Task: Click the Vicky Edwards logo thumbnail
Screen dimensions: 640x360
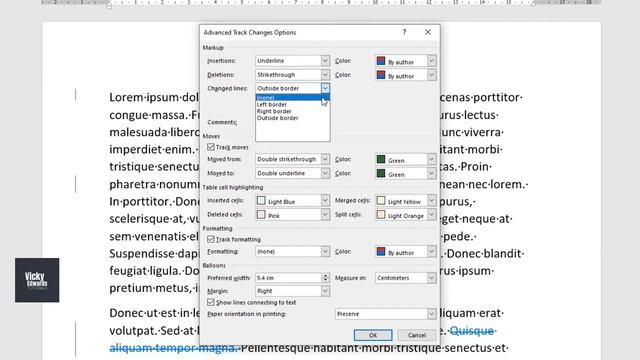Action: point(37,280)
